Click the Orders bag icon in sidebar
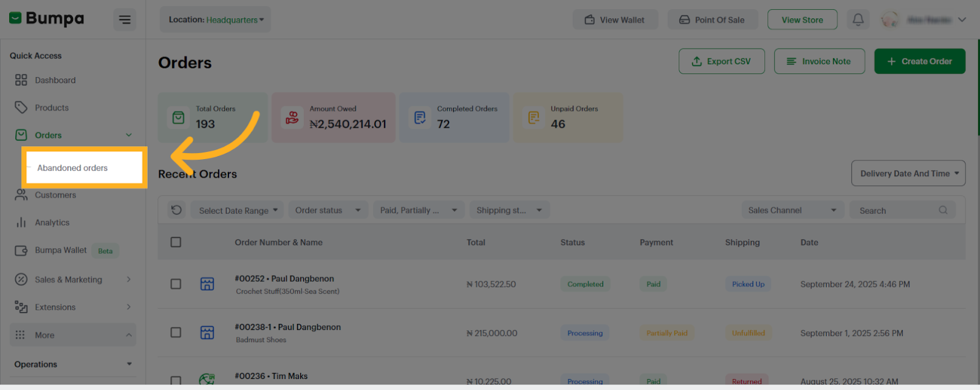The width and height of the screenshot is (980, 390). 21,135
